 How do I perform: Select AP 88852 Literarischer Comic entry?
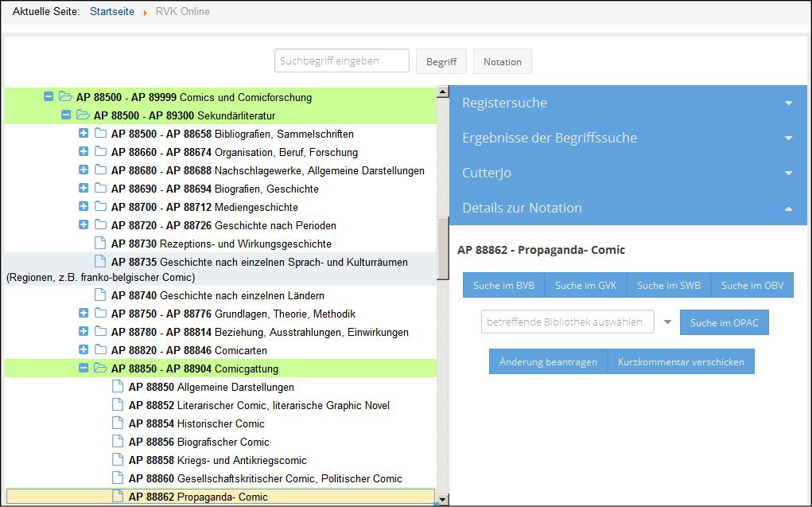click(259, 405)
